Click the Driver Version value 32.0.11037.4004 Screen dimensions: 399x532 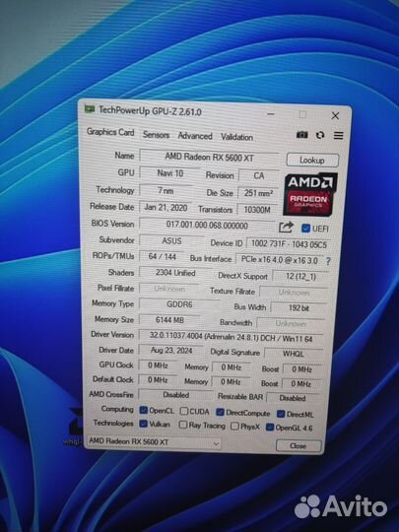(x=232, y=337)
